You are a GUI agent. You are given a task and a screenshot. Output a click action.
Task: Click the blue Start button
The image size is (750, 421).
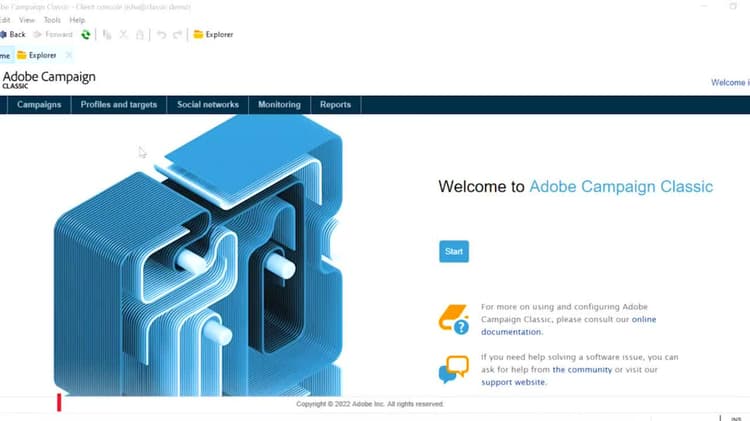tap(454, 252)
